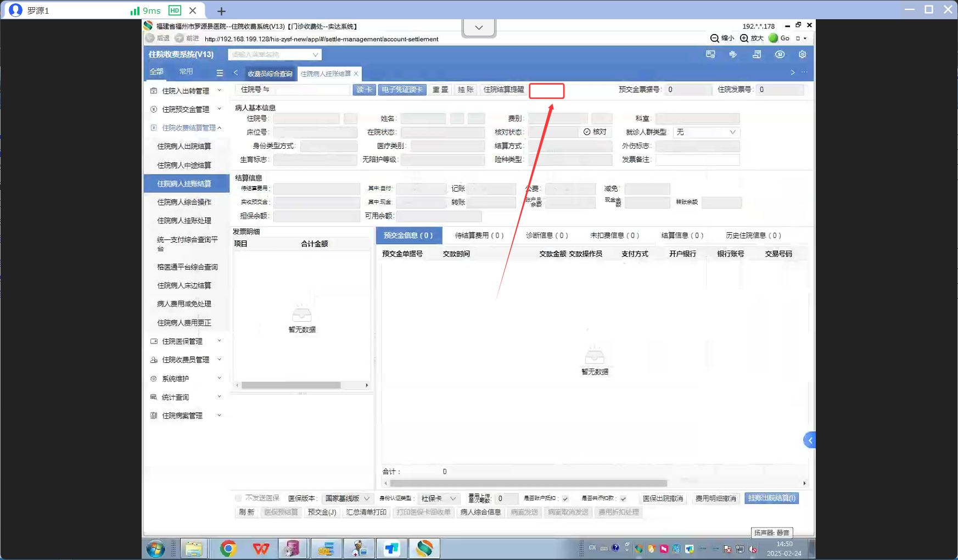Click the 发票备注 input field

(x=698, y=160)
